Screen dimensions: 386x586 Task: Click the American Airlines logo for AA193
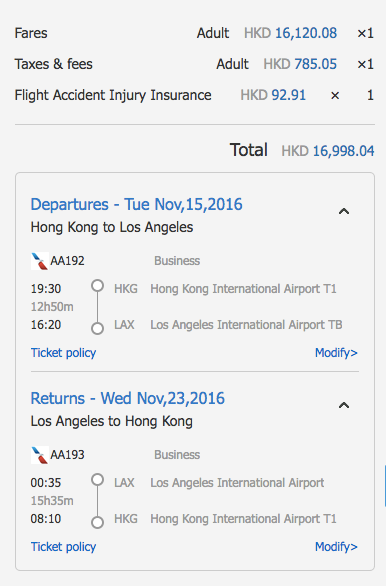(40, 455)
